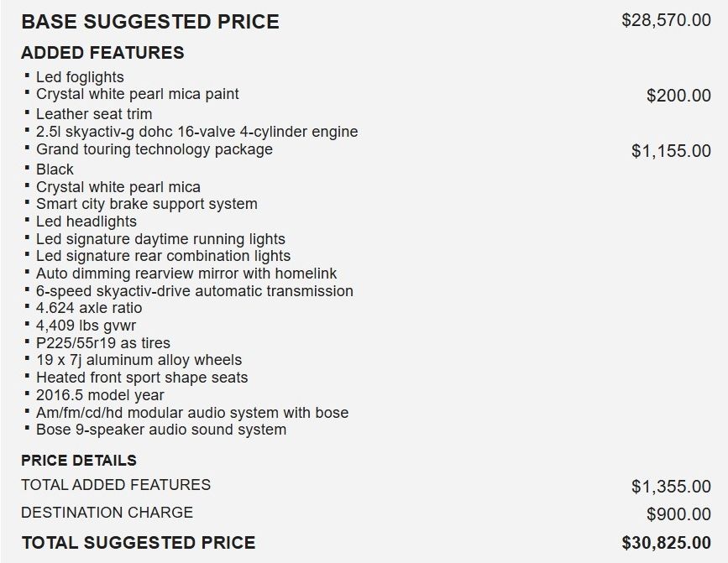Click the Leather seat trim item
The width and height of the screenshot is (728, 563).
coord(94,114)
